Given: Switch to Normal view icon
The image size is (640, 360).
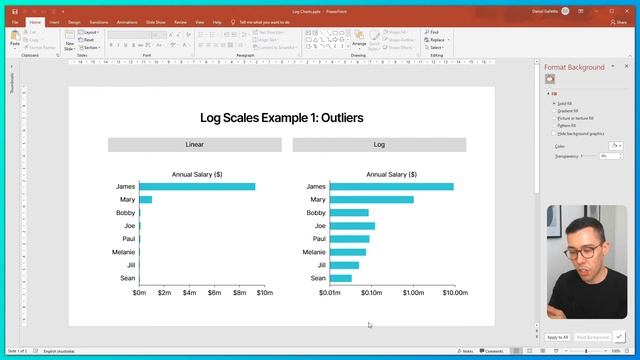Looking at the screenshot, I should click(x=516, y=351).
